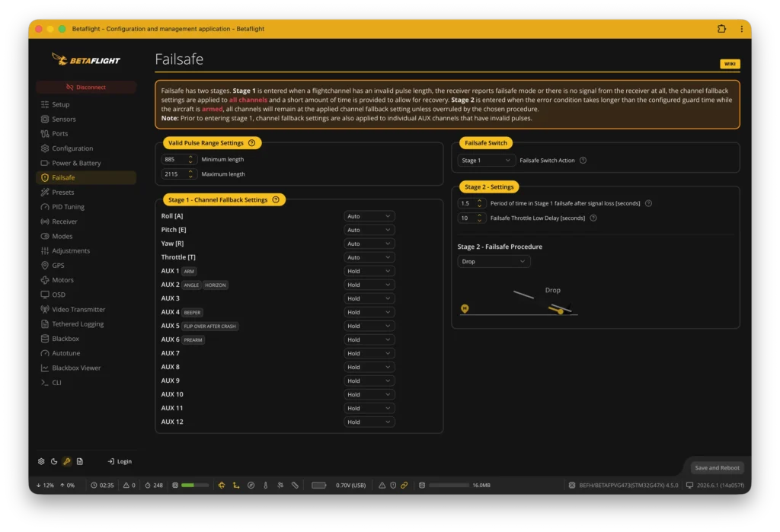Open the Video Transmitter tab
This screenshot has height=532, width=780.
point(86,309)
